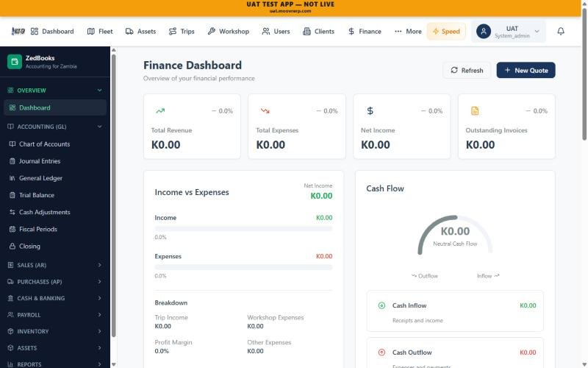Click the Closing lock icon
Screen dimensions: 588x368
click(x=12, y=247)
